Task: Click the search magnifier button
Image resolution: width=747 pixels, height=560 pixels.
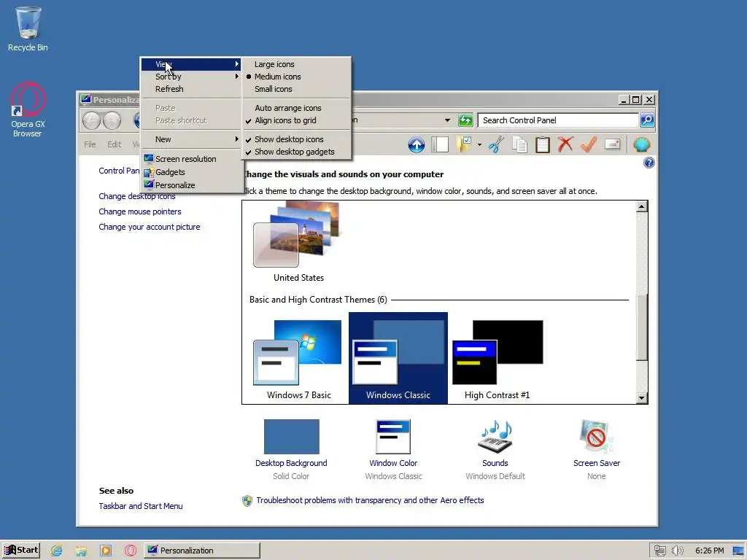Action: point(647,120)
